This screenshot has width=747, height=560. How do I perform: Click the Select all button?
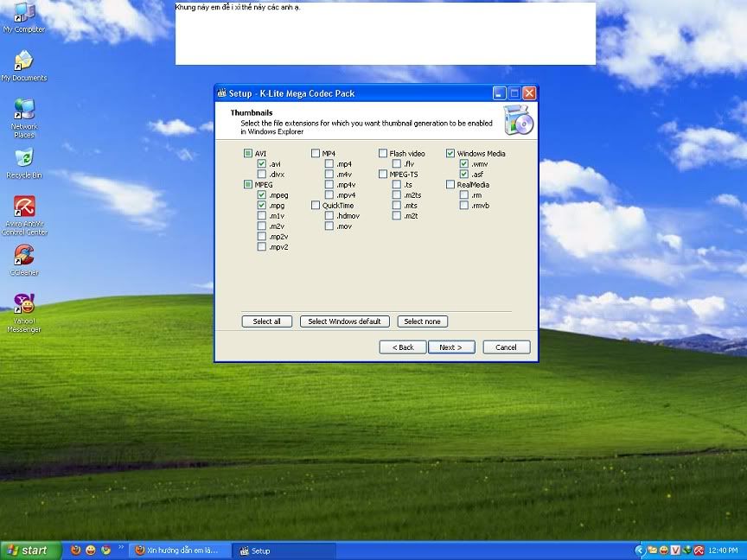(267, 321)
